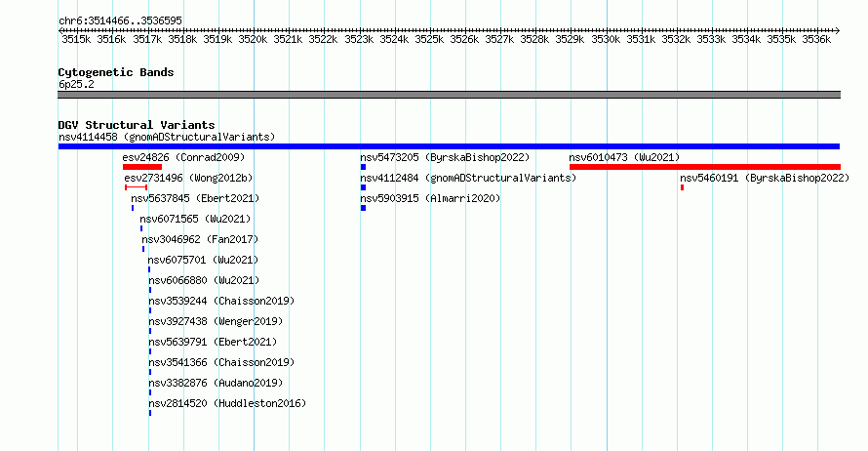Open nsv6066880 (Wu2021) variant
Image resolution: width=868 pixels, height=451 pixels.
[204, 280]
